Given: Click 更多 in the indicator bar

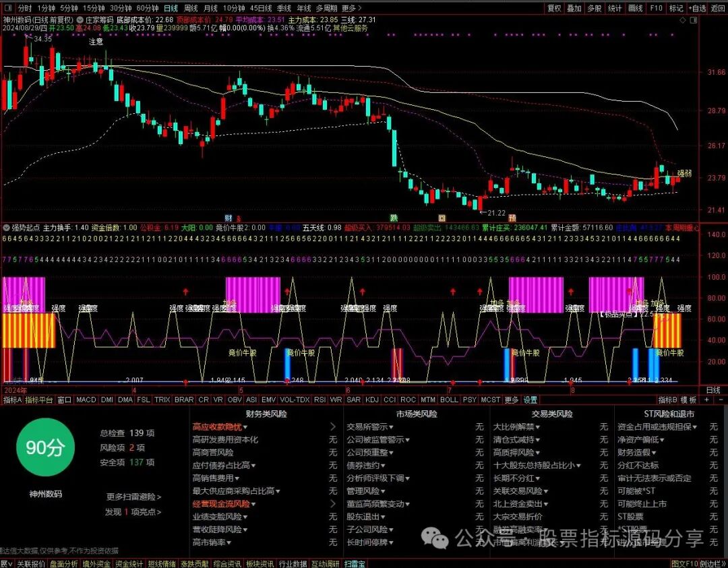Looking at the screenshot, I should tap(512, 400).
